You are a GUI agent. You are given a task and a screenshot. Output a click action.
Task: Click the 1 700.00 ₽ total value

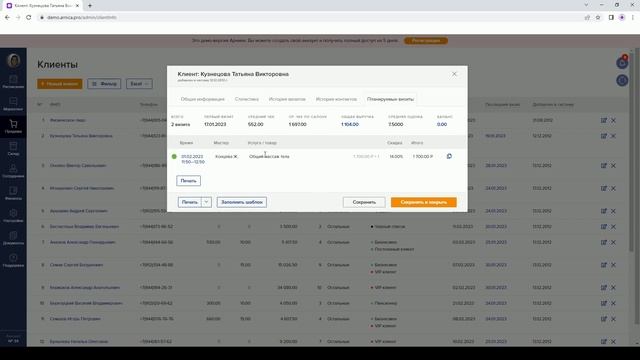[423, 156]
